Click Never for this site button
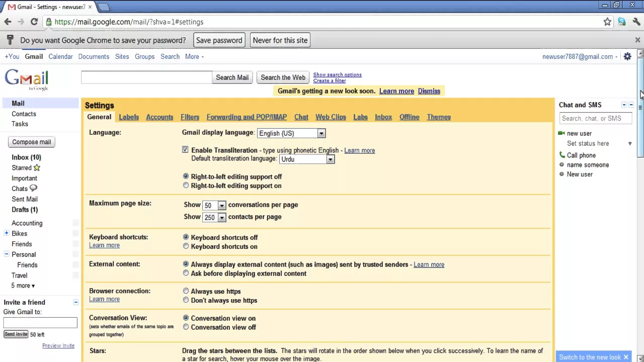Viewport: 644px width, 362px height. [280, 40]
